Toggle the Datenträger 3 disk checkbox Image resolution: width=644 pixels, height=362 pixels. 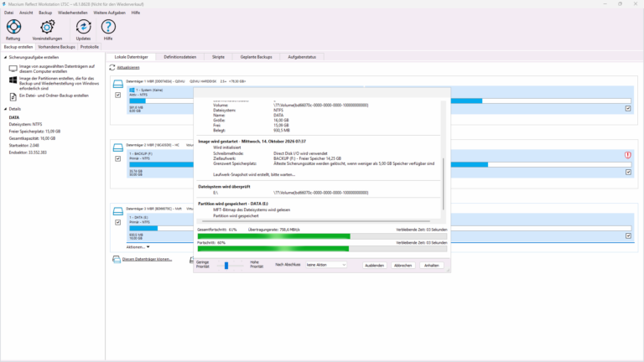coord(118,222)
